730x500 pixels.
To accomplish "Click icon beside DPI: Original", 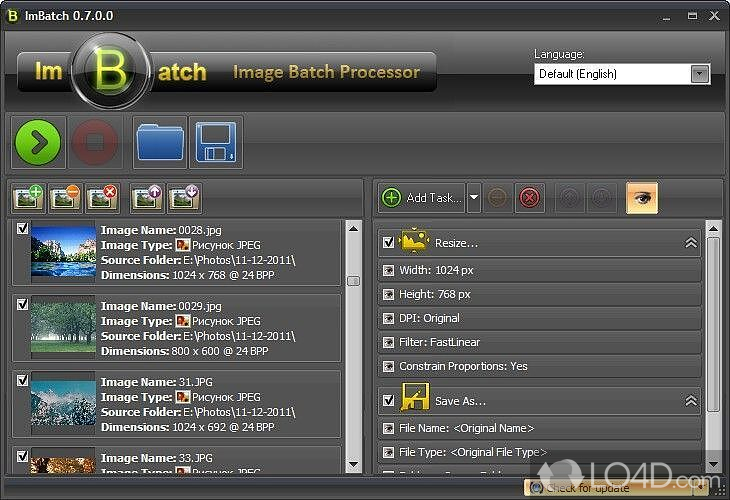I will click(388, 318).
